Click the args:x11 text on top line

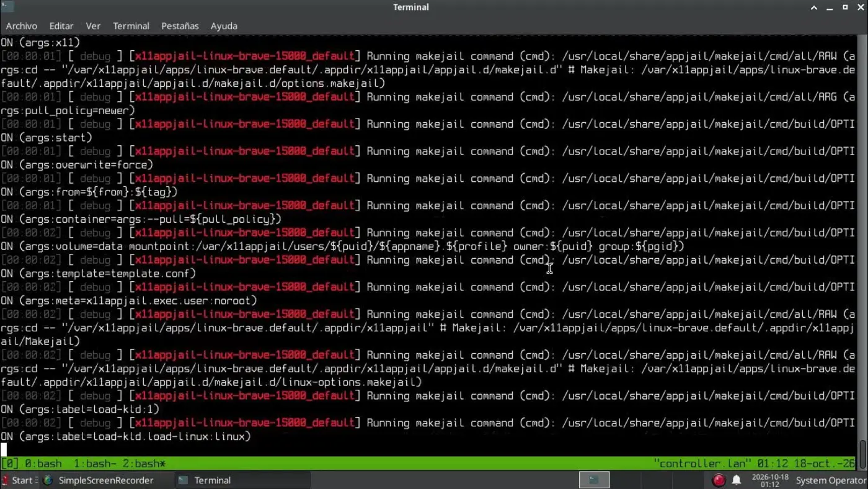click(x=49, y=43)
